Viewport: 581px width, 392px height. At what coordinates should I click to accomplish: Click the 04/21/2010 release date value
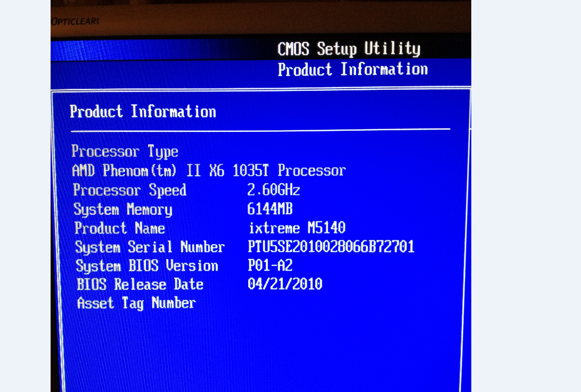coord(285,284)
